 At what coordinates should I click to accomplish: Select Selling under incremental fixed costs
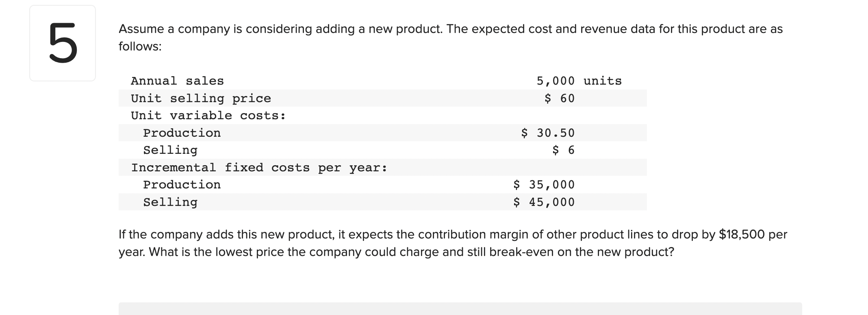tap(170, 202)
